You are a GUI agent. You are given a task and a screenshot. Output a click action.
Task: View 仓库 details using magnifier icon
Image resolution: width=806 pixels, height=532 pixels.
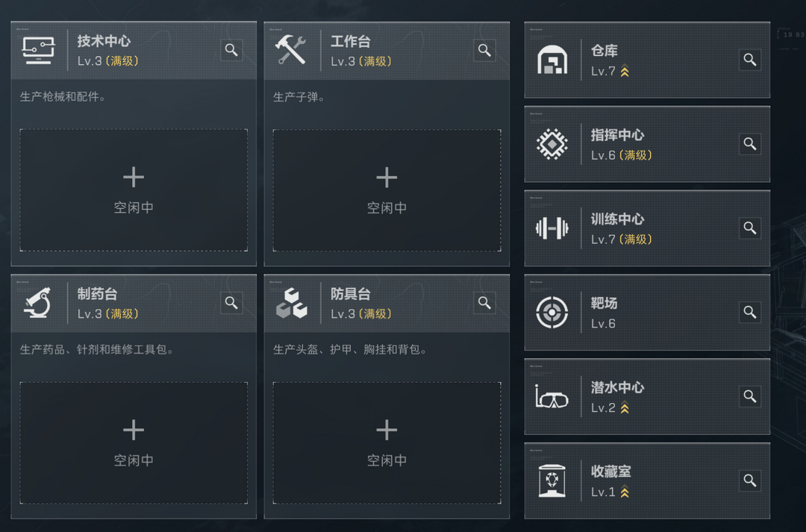[x=750, y=60]
